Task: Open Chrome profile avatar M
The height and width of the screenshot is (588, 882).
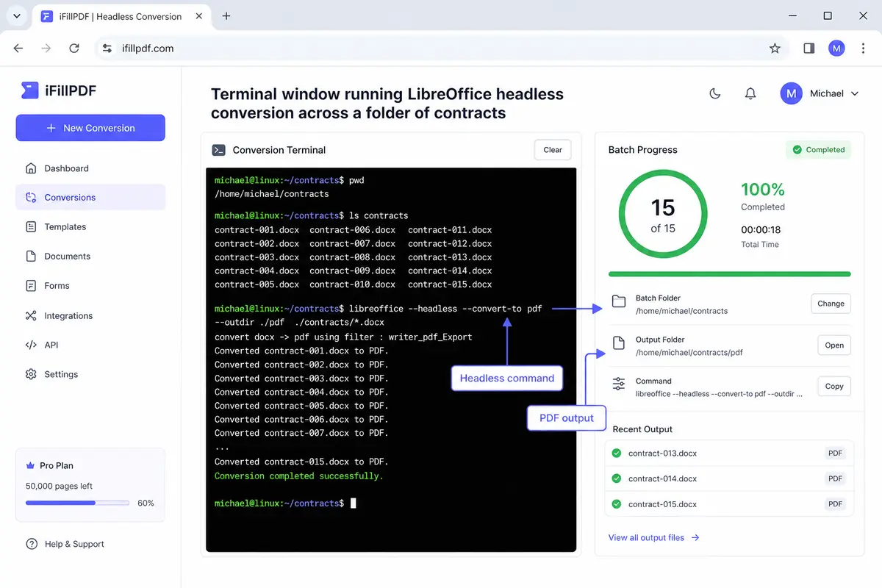Action: tap(836, 49)
